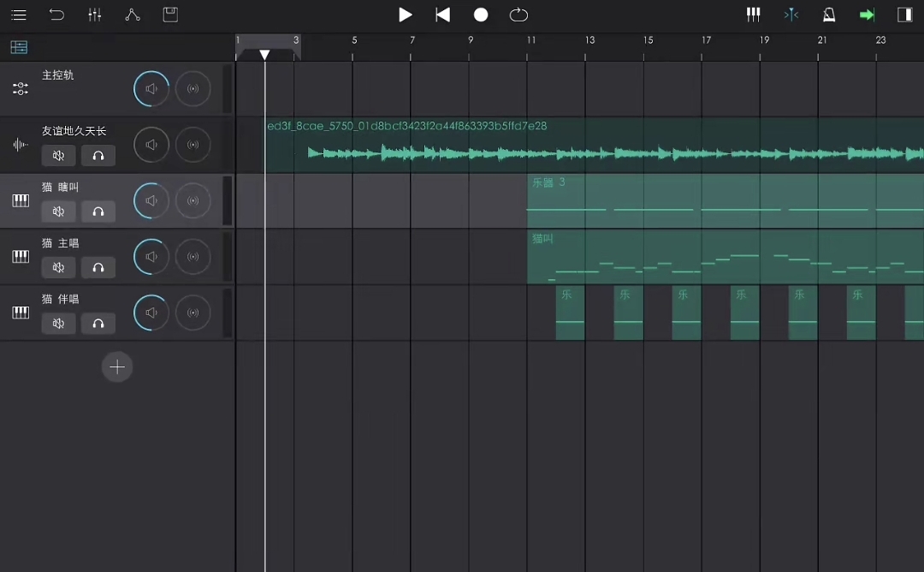Adjust the master track pan knob

(x=192, y=88)
